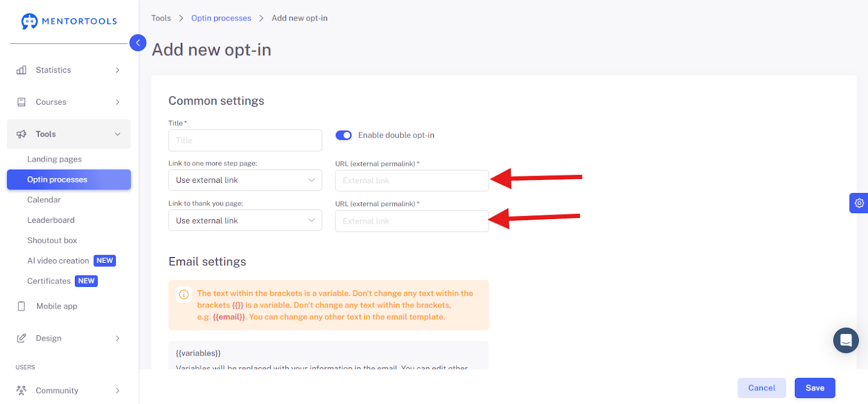Collapse the Tools menu chevron
The image size is (868, 404).
coord(118,134)
